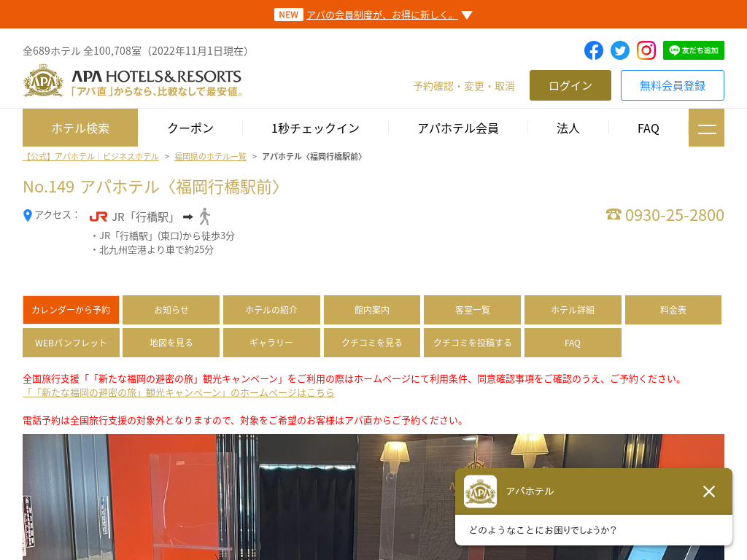This screenshot has width=747, height=560.
Task: Open the Twitter bird icon
Action: (620, 50)
